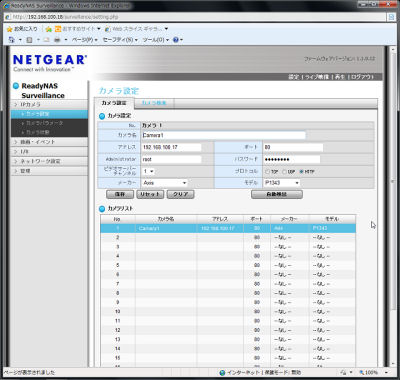Open the ページ(P) menu

85,40
